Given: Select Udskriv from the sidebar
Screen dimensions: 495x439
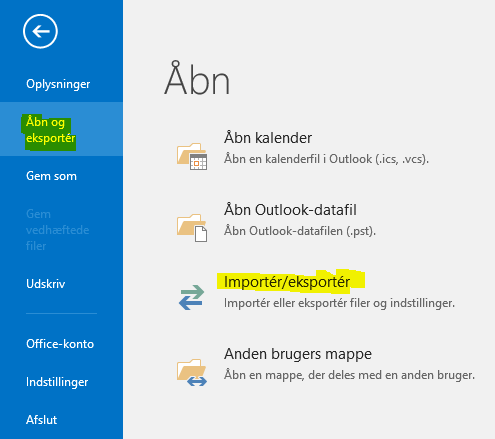Looking at the screenshot, I should click(x=45, y=284).
